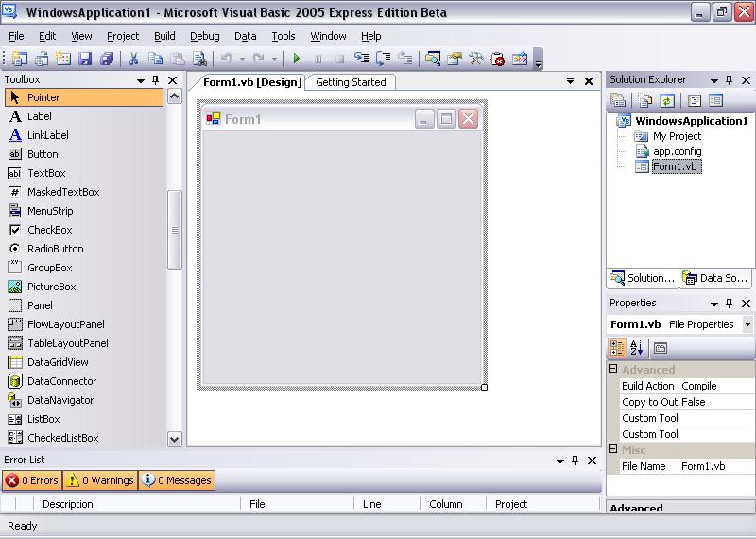Toggle Categorized view in Properties window
This screenshot has width=756, height=539.
click(x=617, y=348)
